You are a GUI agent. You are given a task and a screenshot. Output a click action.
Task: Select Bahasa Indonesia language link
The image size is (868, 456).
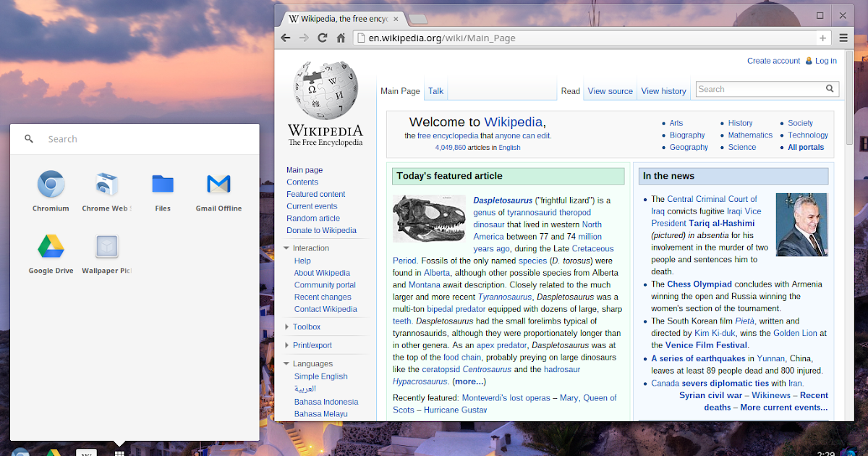326,402
